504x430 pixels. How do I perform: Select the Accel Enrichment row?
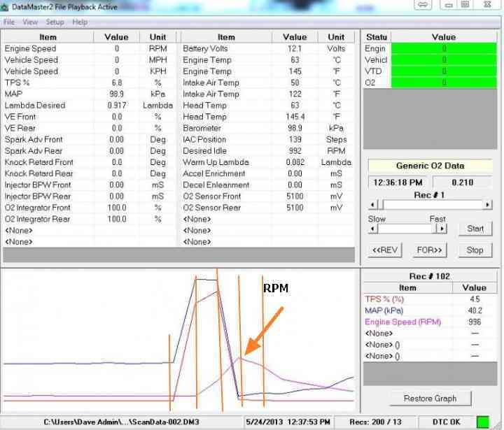pos(267,173)
